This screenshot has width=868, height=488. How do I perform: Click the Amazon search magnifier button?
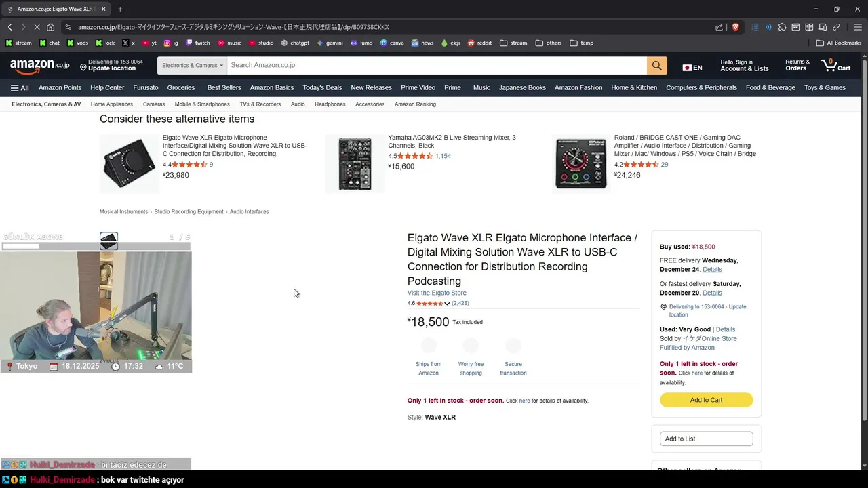(656, 65)
